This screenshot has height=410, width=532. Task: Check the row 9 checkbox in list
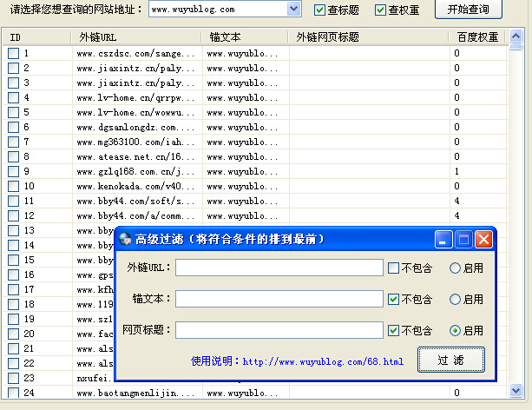[13, 171]
